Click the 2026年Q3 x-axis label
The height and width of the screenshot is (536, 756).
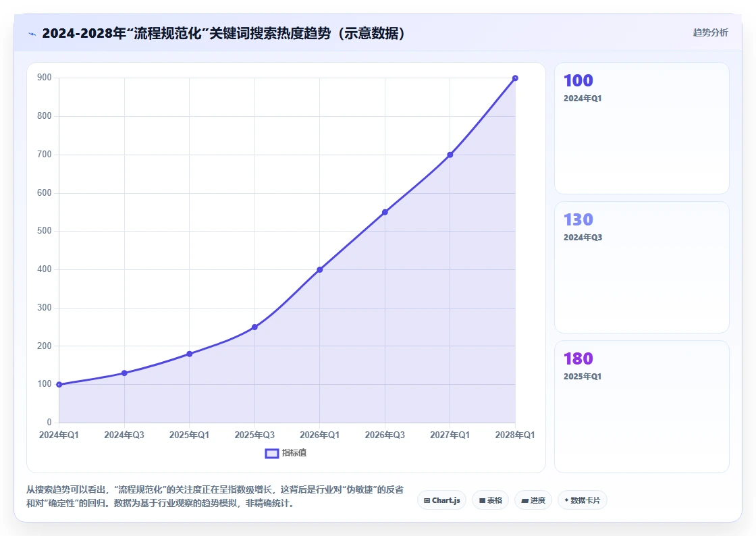pos(385,435)
